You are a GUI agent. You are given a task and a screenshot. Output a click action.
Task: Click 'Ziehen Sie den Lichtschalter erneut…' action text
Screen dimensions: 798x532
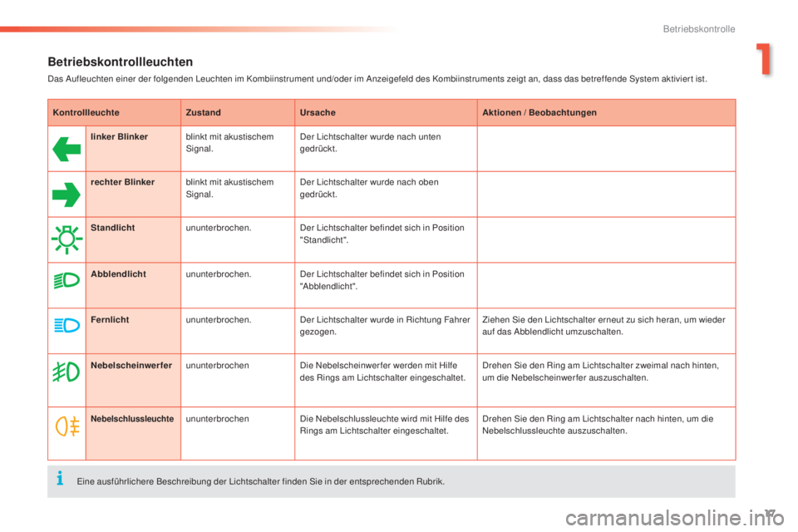tap(603, 326)
